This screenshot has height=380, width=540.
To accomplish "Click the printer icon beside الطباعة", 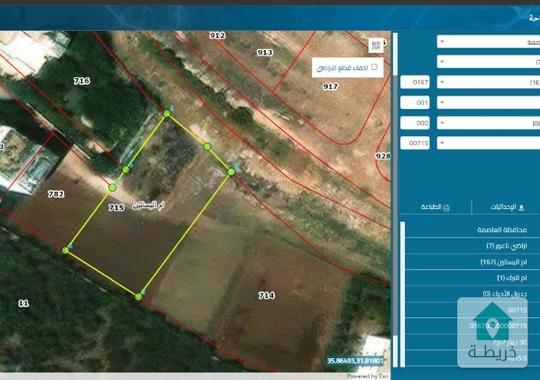I will [x=446, y=207].
